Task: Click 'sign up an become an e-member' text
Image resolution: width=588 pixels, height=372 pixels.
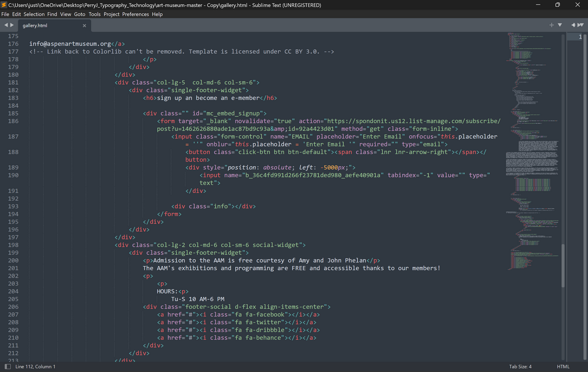Action: tap(208, 98)
